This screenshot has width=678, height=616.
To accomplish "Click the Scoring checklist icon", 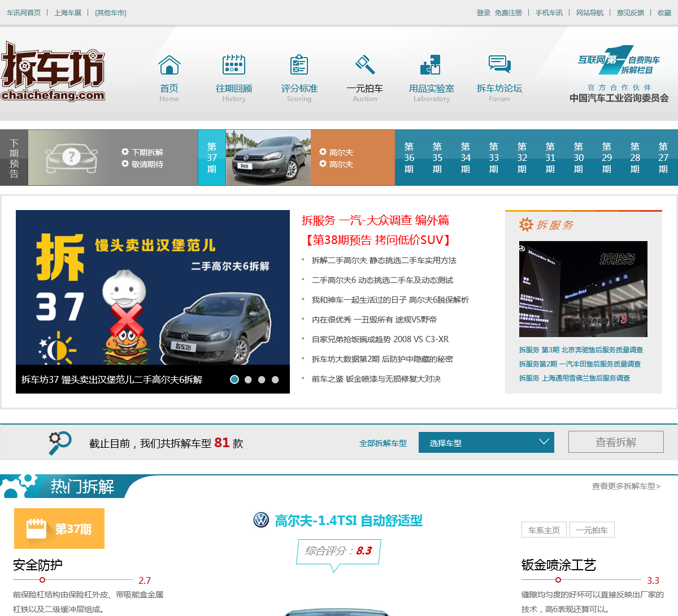I will click(x=299, y=65).
